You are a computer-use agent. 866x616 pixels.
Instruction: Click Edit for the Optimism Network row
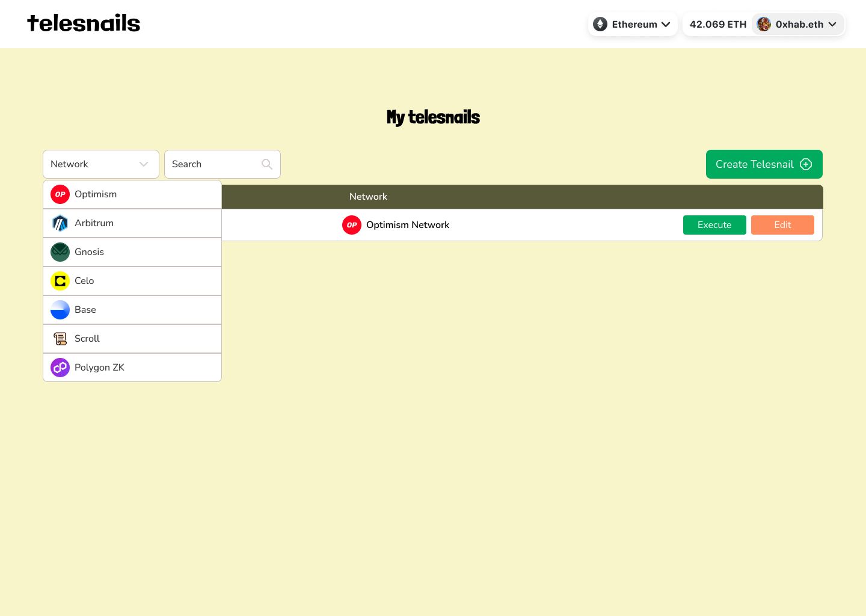point(782,225)
